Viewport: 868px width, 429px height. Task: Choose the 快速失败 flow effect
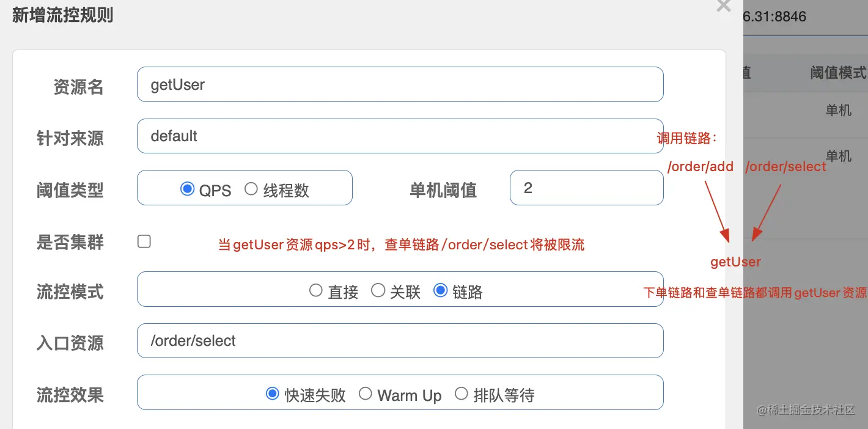[273, 394]
